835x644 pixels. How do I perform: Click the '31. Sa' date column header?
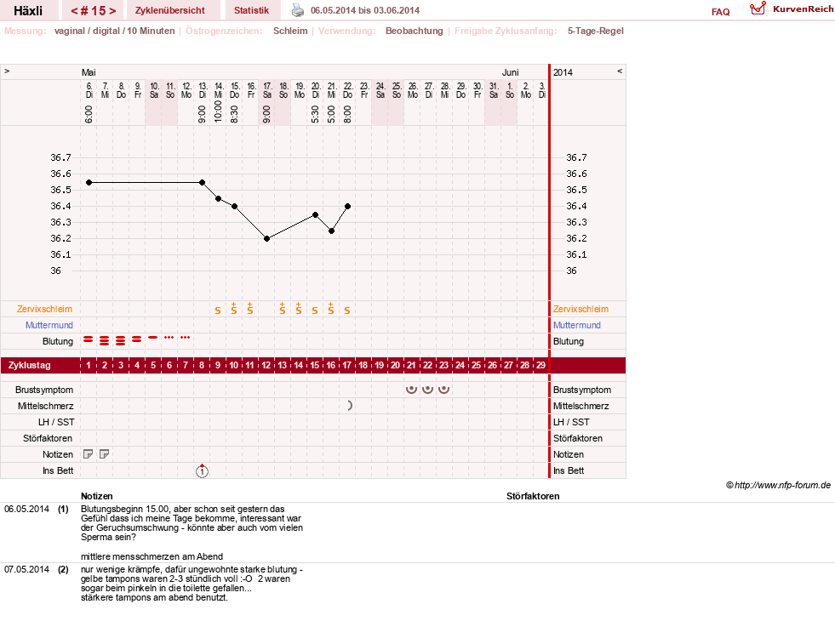(494, 90)
